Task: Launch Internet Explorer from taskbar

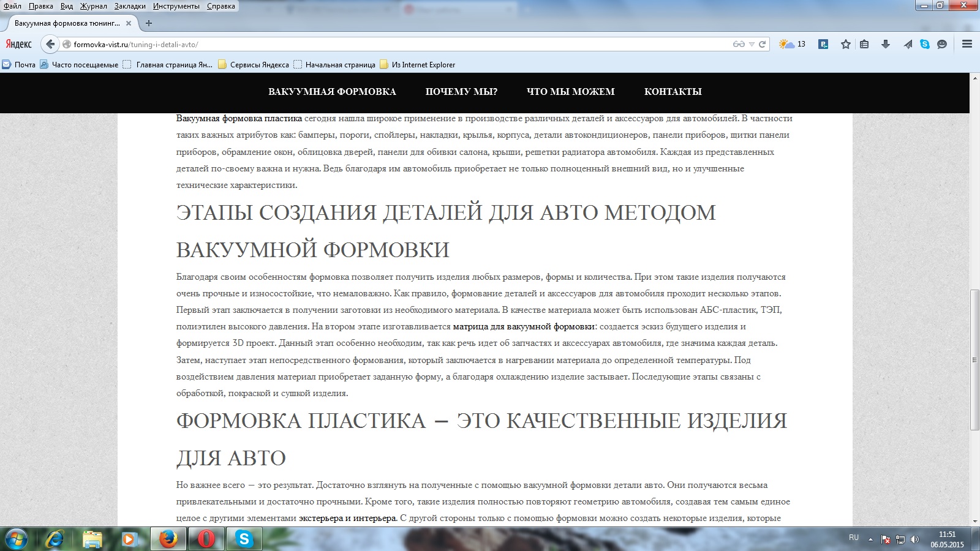Action: (55, 539)
